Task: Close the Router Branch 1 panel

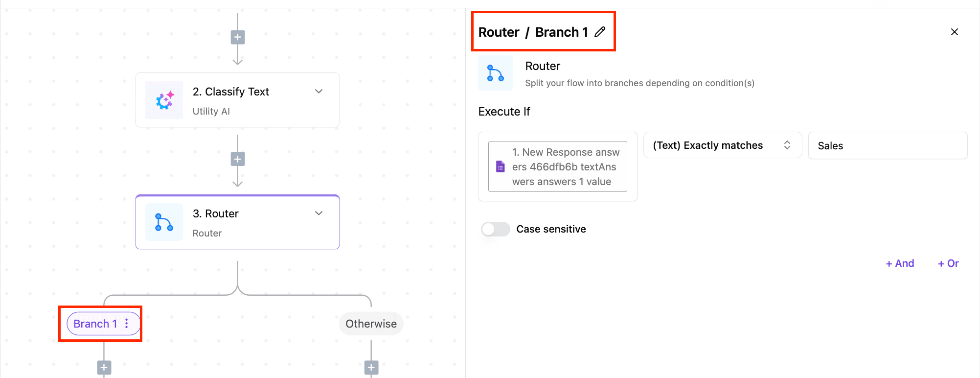Action: click(x=954, y=32)
